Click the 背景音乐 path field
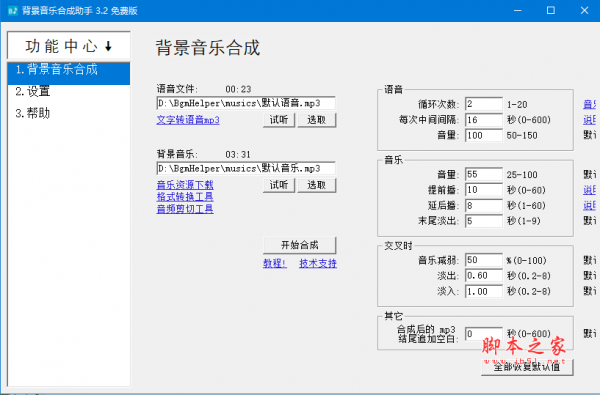The width and height of the screenshot is (600, 395). pos(246,168)
